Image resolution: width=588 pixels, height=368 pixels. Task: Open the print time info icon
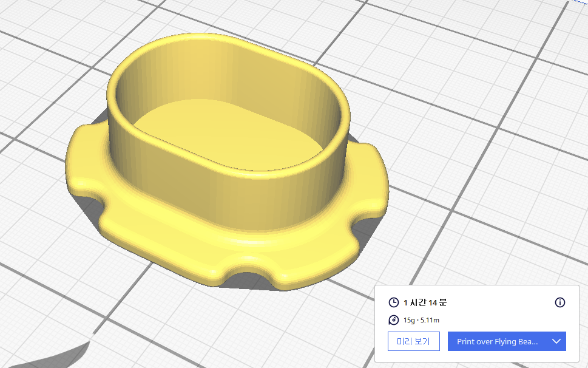[x=559, y=302]
